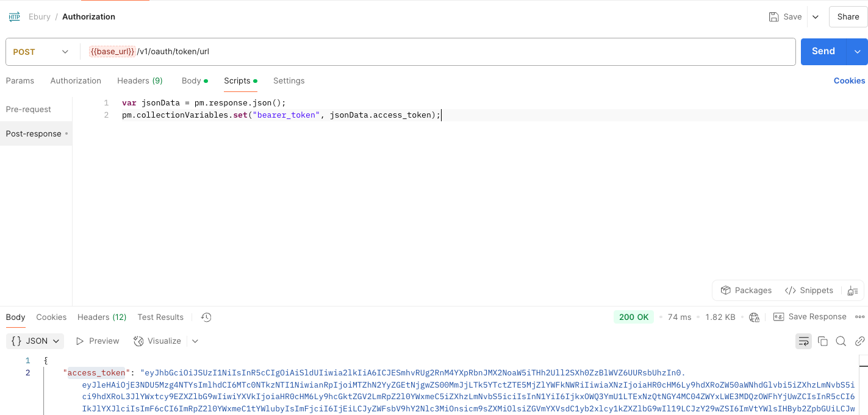Open the Send button options chevron

coord(858,51)
